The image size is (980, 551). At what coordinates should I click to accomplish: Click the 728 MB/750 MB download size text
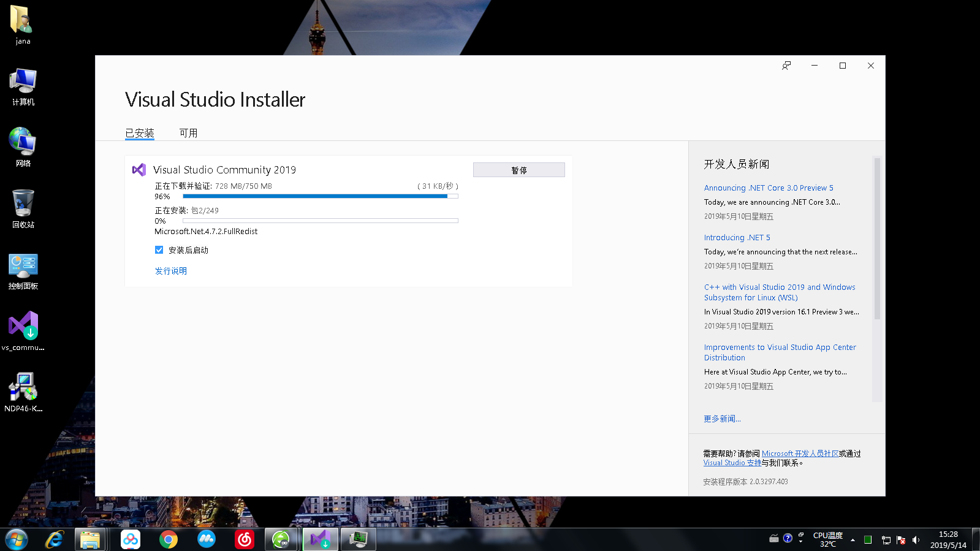click(243, 186)
